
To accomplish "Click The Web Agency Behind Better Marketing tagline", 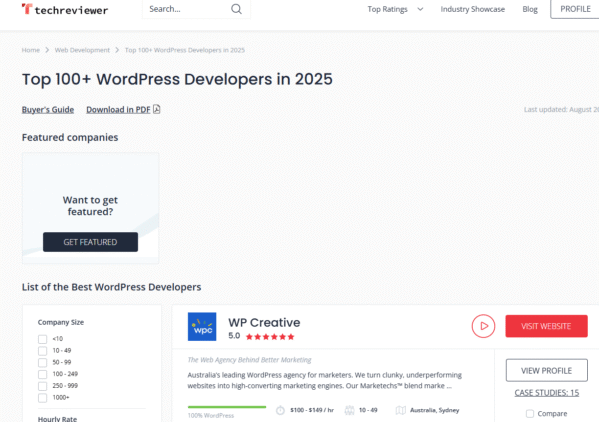I will [249, 360].
